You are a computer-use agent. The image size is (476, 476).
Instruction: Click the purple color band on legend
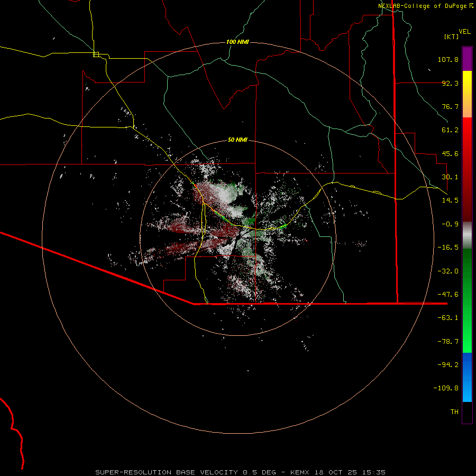click(x=467, y=59)
